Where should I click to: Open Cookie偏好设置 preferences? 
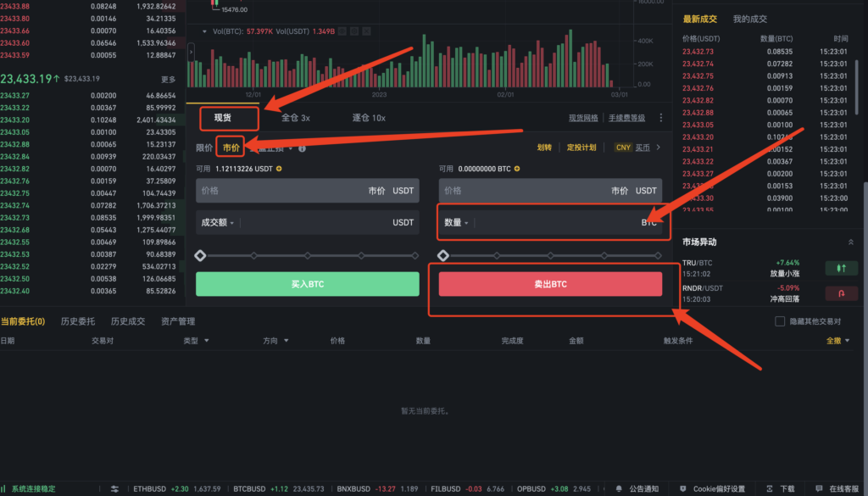click(x=712, y=489)
